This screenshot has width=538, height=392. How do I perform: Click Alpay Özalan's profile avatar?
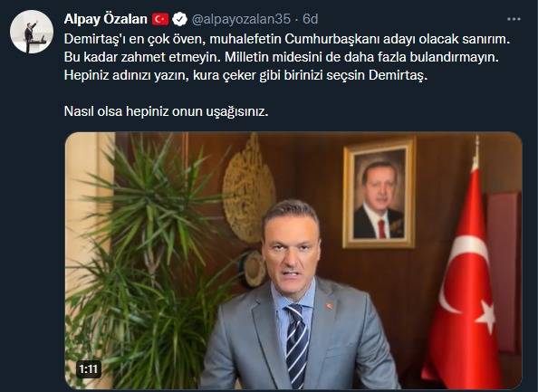[x=32, y=32]
